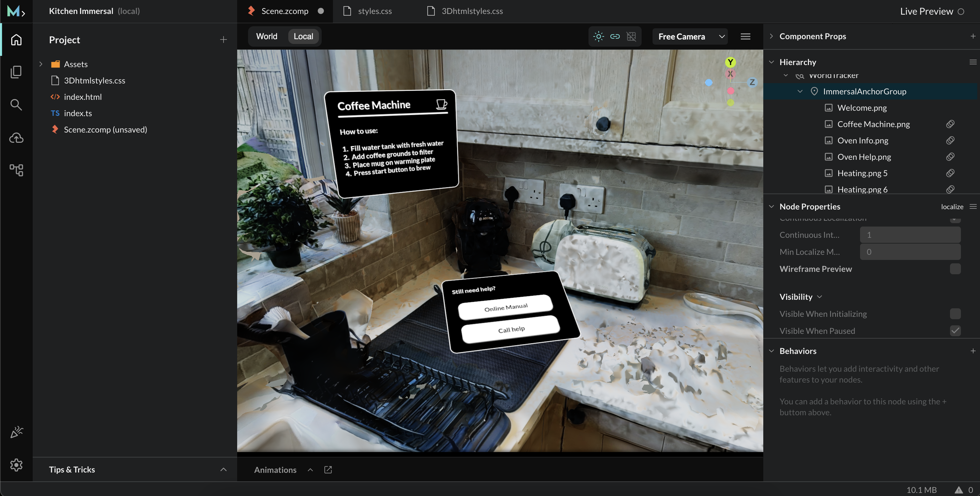Select the ImmersalAnchorGroup location icon

tap(814, 92)
